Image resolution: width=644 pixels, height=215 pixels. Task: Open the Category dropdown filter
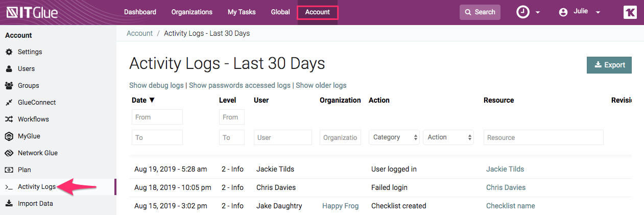394,137
